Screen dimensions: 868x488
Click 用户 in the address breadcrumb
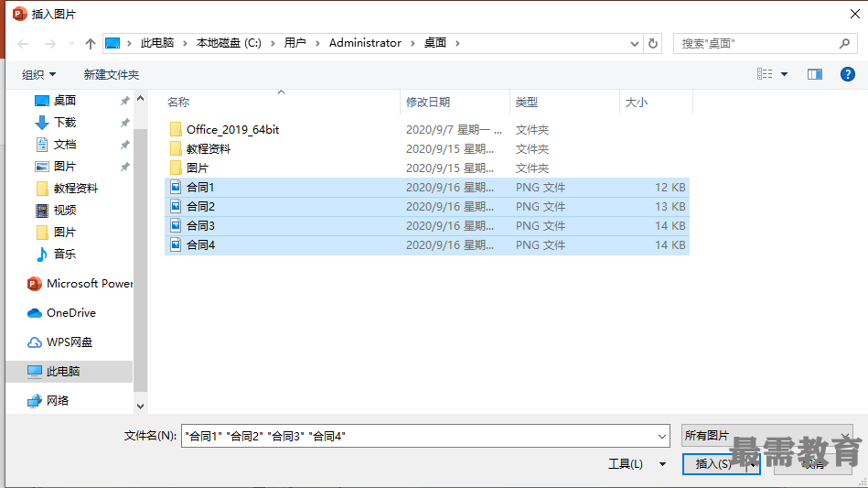295,43
